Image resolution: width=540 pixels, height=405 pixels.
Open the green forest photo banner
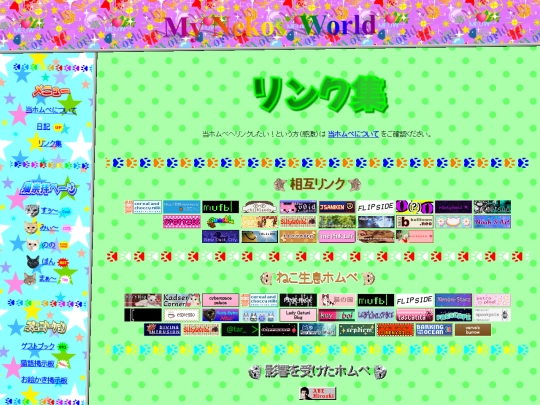[337, 222]
